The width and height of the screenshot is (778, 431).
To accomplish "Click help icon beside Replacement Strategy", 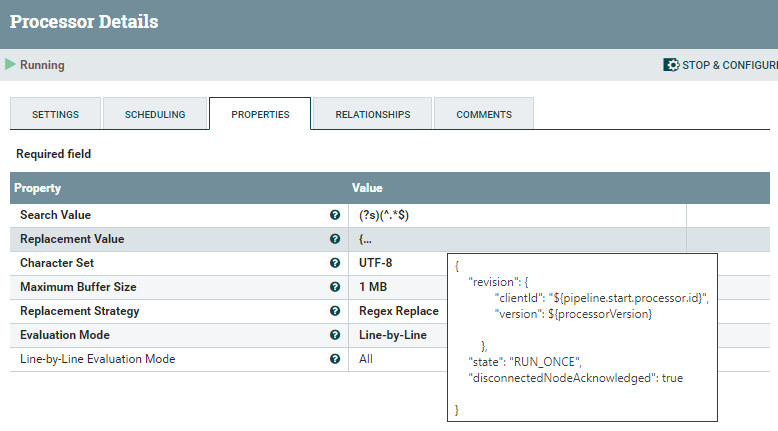I will click(335, 311).
